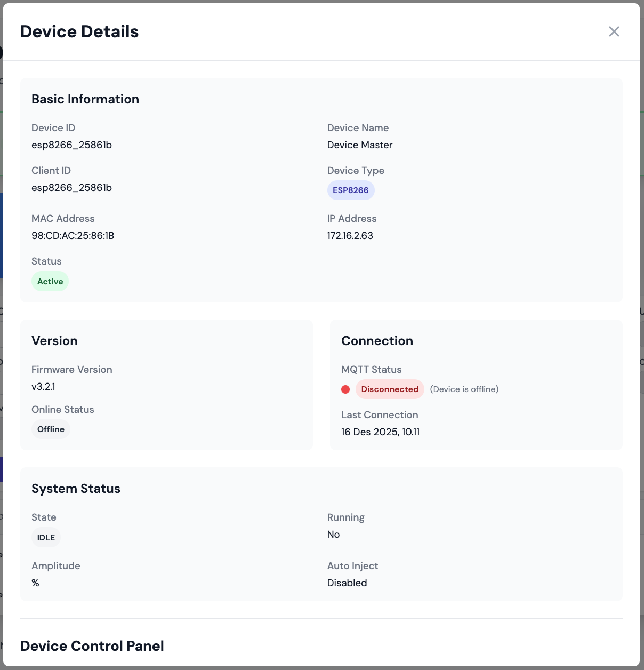
Task: Click the red MQTT status indicator dot
Action: (345, 389)
